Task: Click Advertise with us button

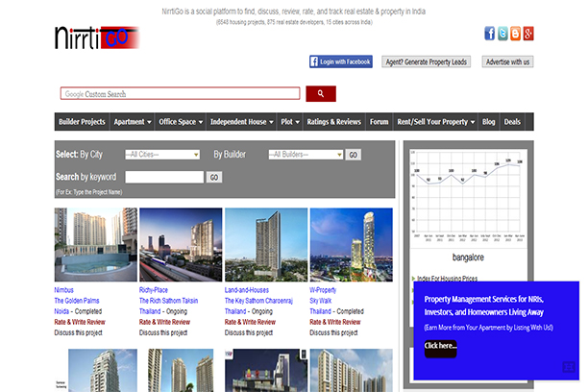Action: click(x=506, y=61)
